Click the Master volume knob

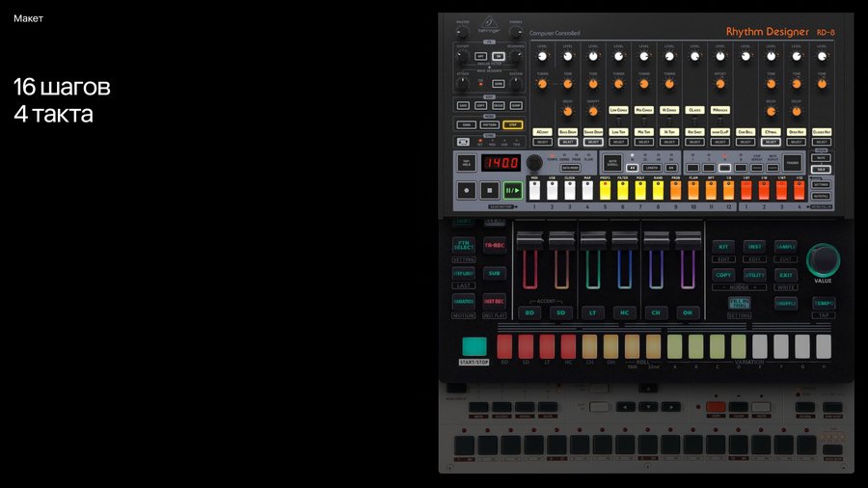[462, 32]
